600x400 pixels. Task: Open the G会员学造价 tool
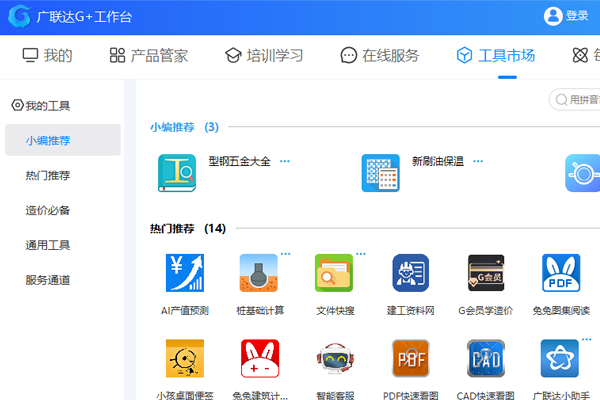486,273
